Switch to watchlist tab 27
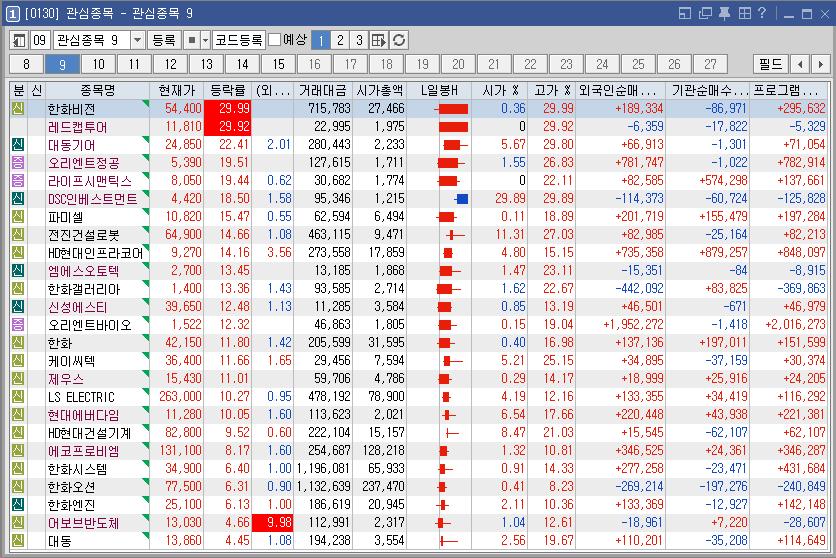 (711, 64)
